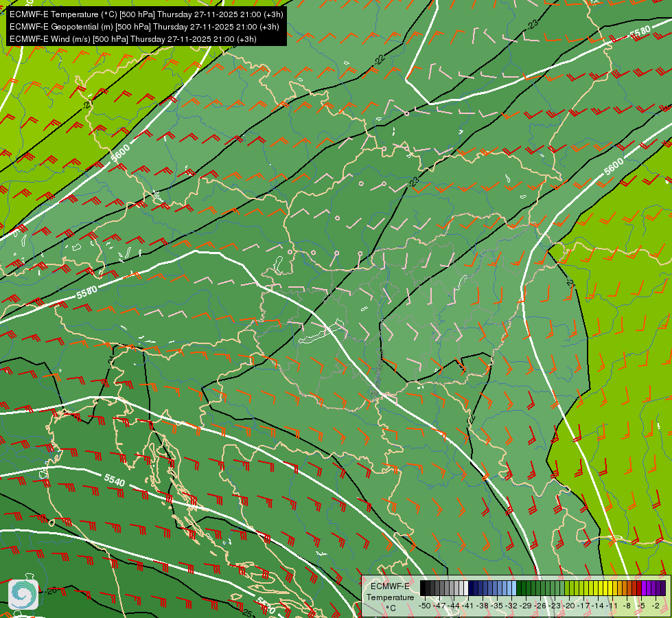This screenshot has height=618, width=672.
Task: Click the 5580 contour label near the top-right corner
Action: pos(640,32)
